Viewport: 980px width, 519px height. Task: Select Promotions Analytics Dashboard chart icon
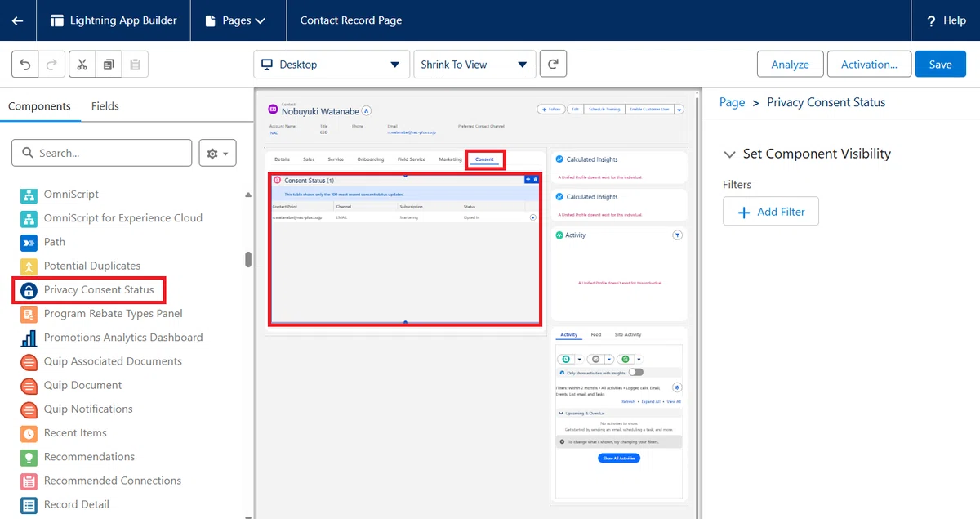point(29,338)
